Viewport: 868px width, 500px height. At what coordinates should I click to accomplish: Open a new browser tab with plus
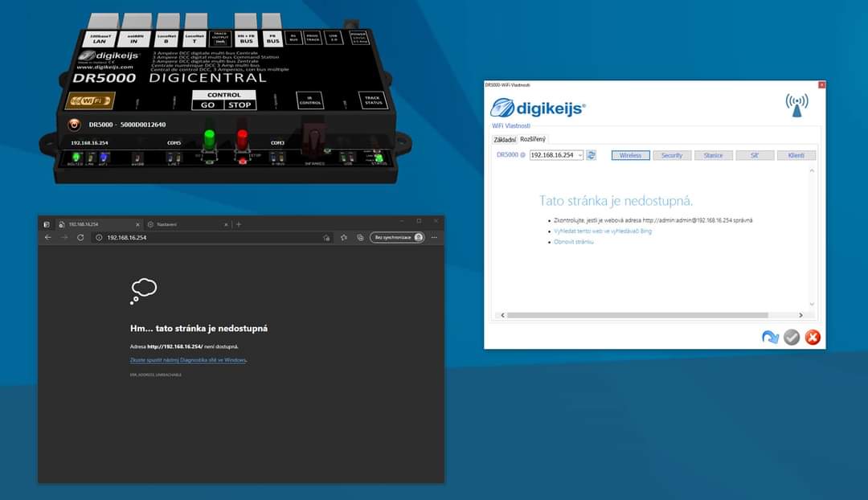tap(239, 224)
